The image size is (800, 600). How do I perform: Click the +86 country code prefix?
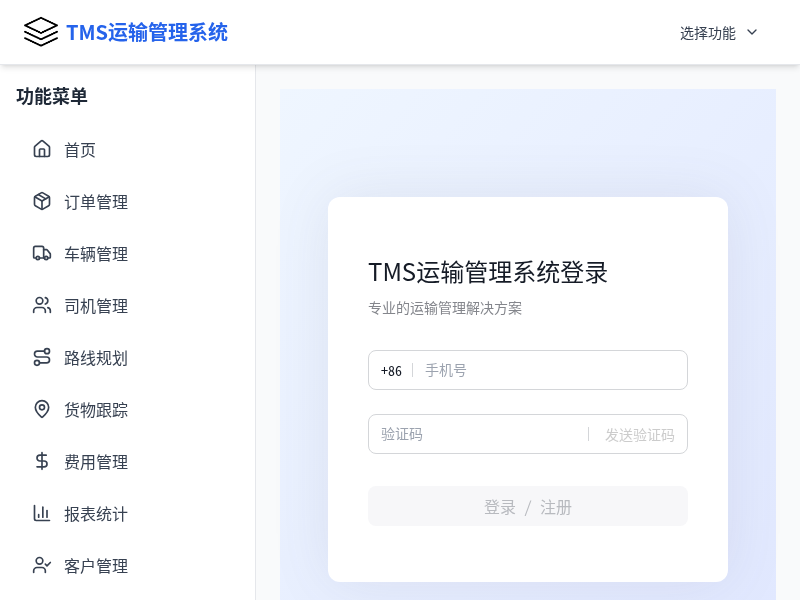391,371
